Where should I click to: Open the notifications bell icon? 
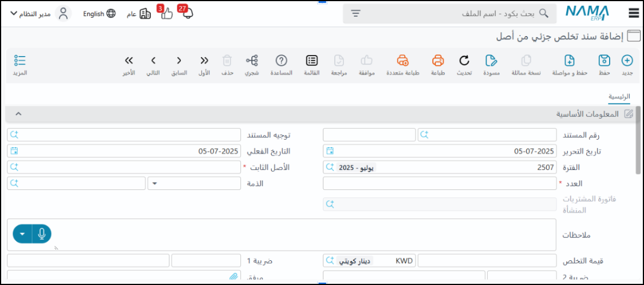(x=186, y=14)
